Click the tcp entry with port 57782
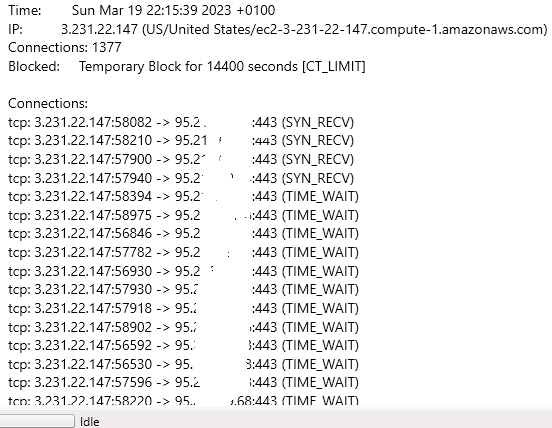 (x=183, y=252)
